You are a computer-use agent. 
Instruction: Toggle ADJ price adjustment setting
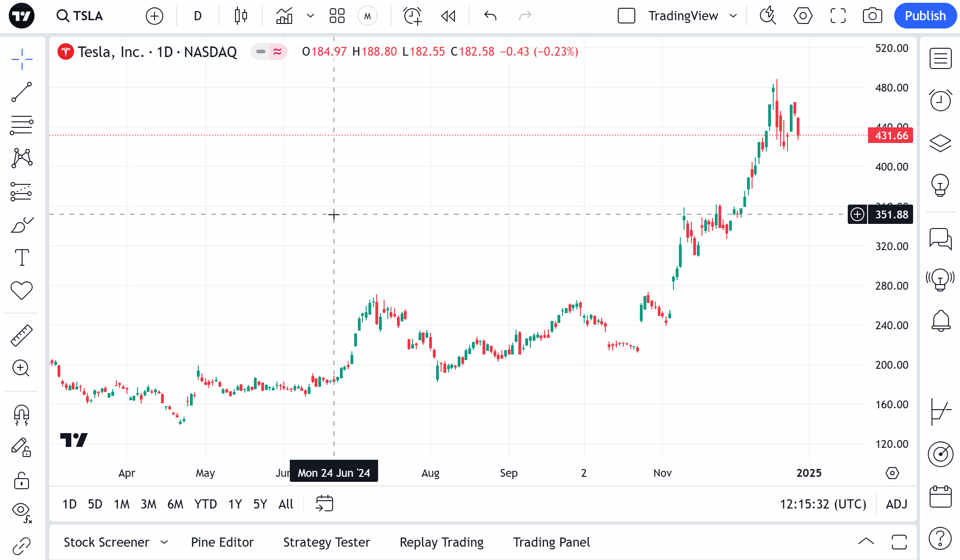pos(897,504)
